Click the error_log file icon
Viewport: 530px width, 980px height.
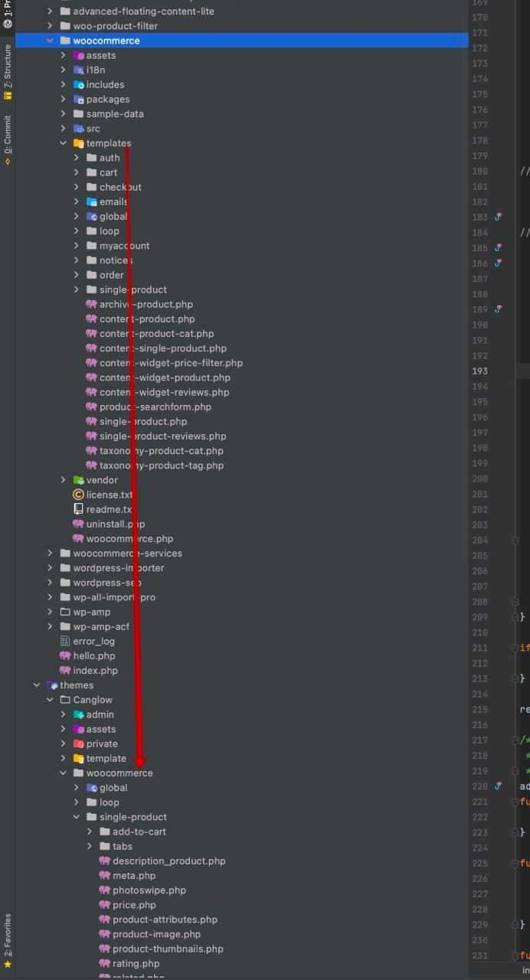[x=65, y=641]
